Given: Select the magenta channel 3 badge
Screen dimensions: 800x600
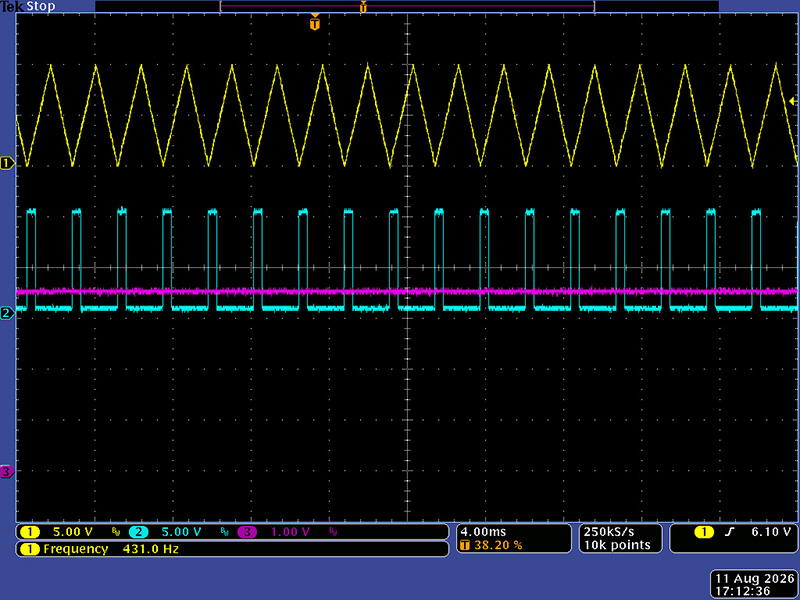Looking at the screenshot, I should [247, 532].
